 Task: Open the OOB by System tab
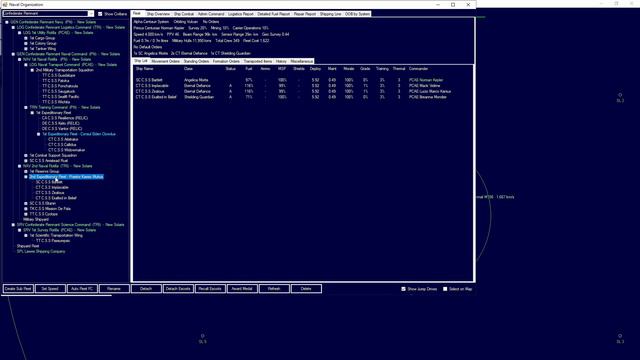357,14
